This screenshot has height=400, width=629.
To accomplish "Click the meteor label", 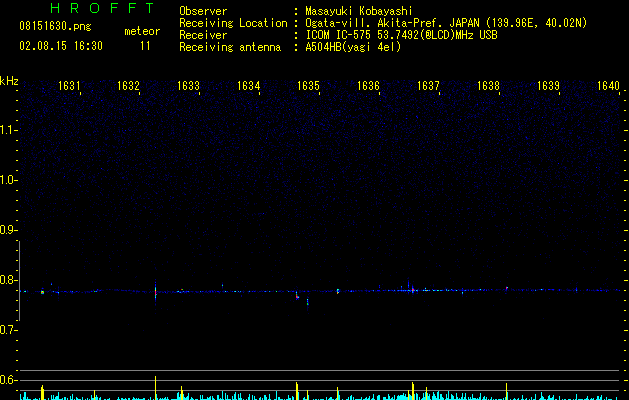I will 142,31.
